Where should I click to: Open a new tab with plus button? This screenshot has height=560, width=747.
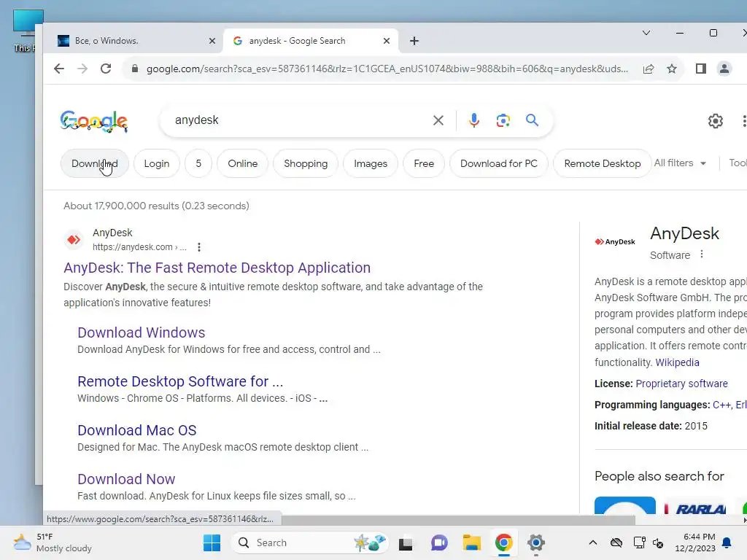pyautogui.click(x=414, y=41)
